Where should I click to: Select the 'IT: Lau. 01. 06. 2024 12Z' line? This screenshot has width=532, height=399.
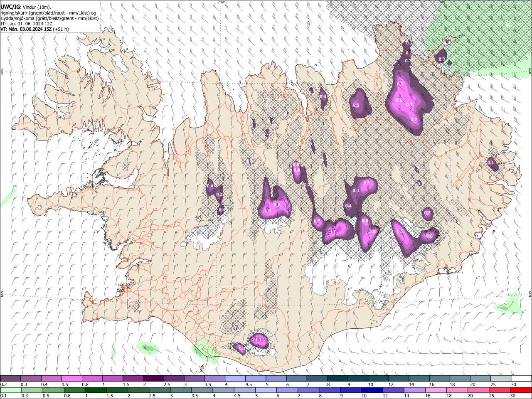point(26,24)
